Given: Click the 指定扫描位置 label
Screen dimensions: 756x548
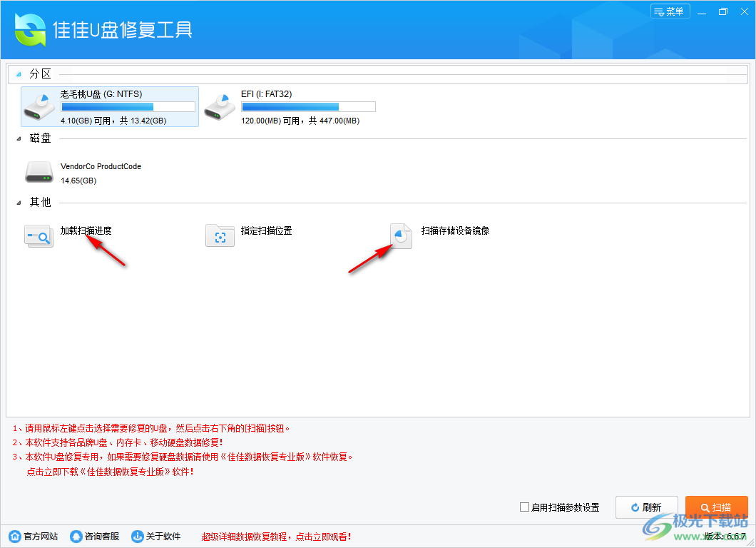Looking at the screenshot, I should click(x=267, y=230).
